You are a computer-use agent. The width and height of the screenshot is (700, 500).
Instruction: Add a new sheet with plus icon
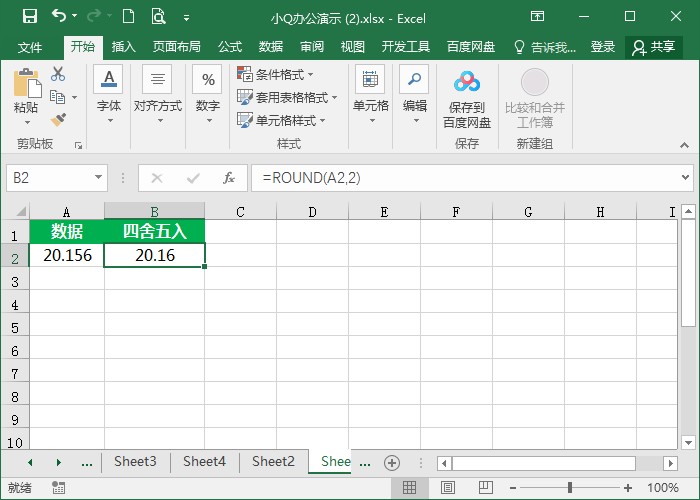[x=392, y=463]
